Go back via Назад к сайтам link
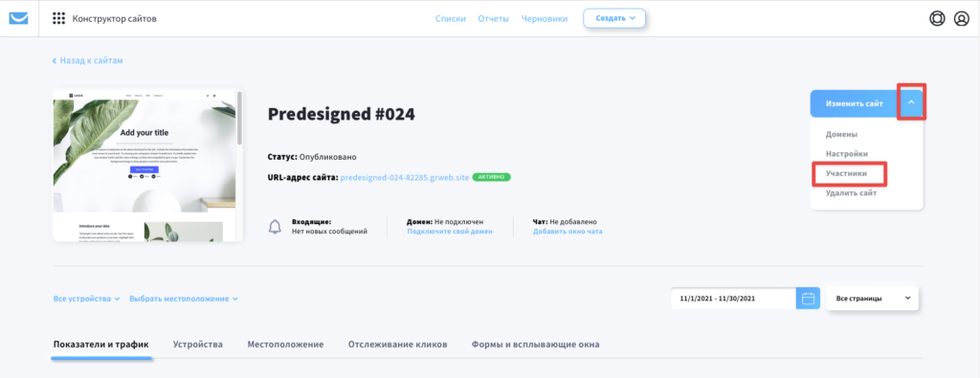The height and width of the screenshot is (378, 980). pos(87,60)
